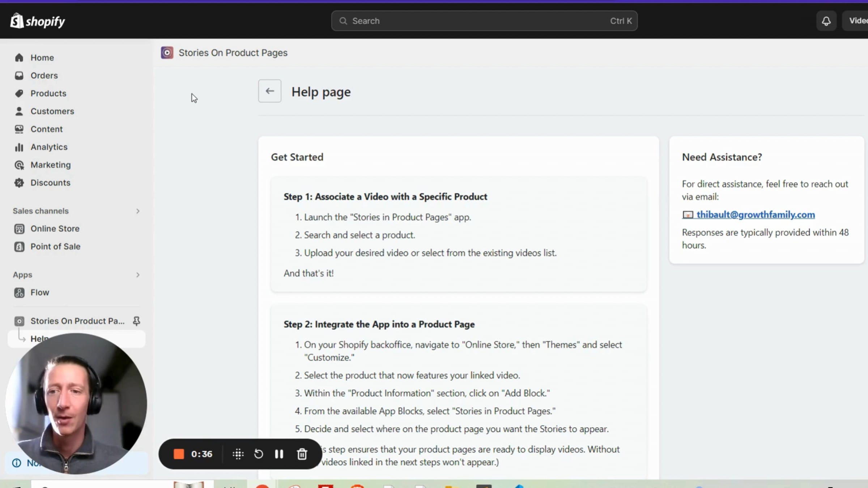The height and width of the screenshot is (488, 868).
Task: Click the recording timer 0:36
Action: pos(202,454)
